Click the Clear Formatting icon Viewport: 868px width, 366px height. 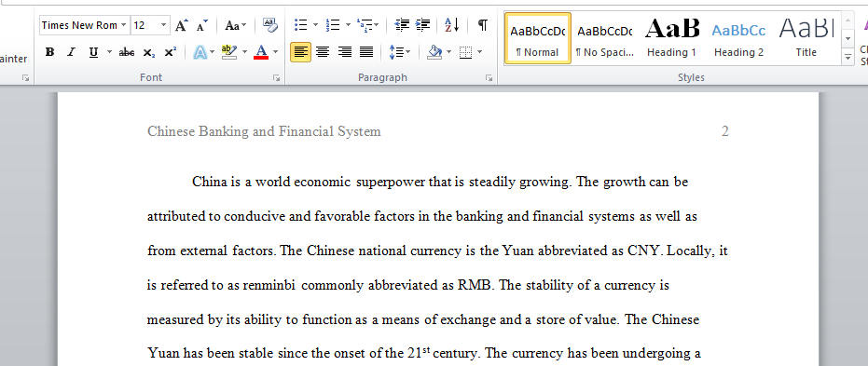pyautogui.click(x=269, y=25)
